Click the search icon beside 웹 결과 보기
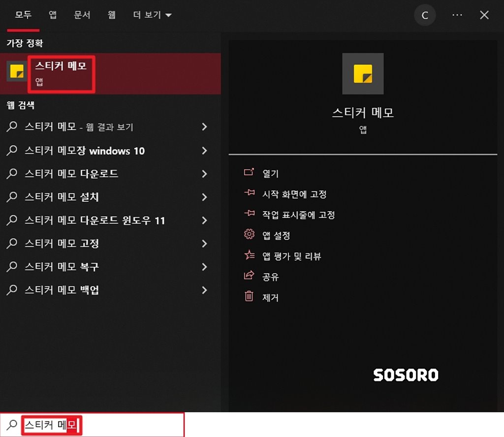The height and width of the screenshot is (437, 504). click(12, 126)
